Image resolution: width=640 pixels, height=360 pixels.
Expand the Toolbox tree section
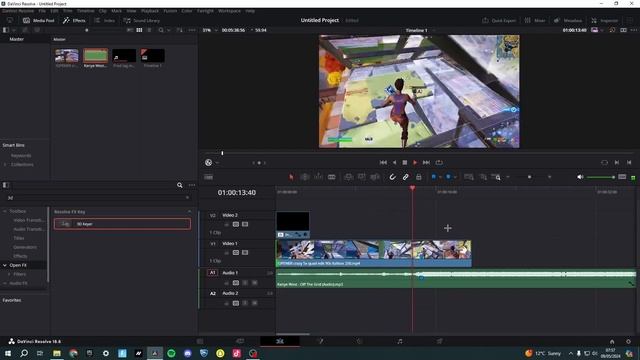click(x=5, y=211)
